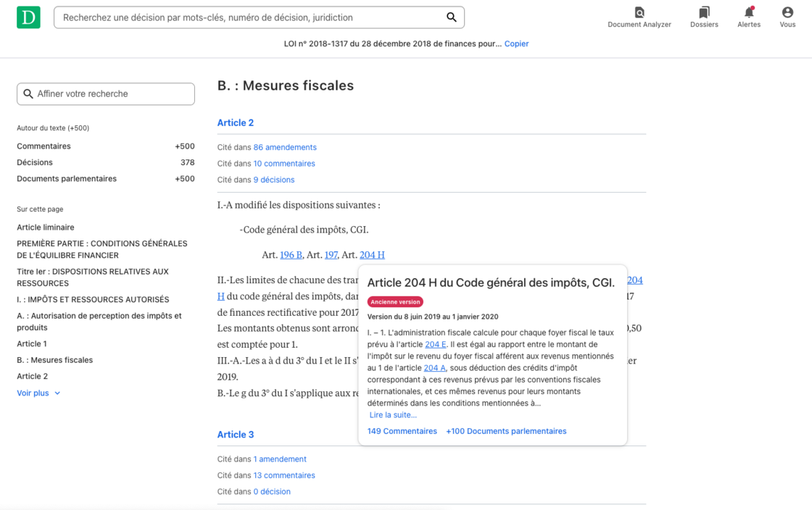Focus the main decision search field

(250, 17)
